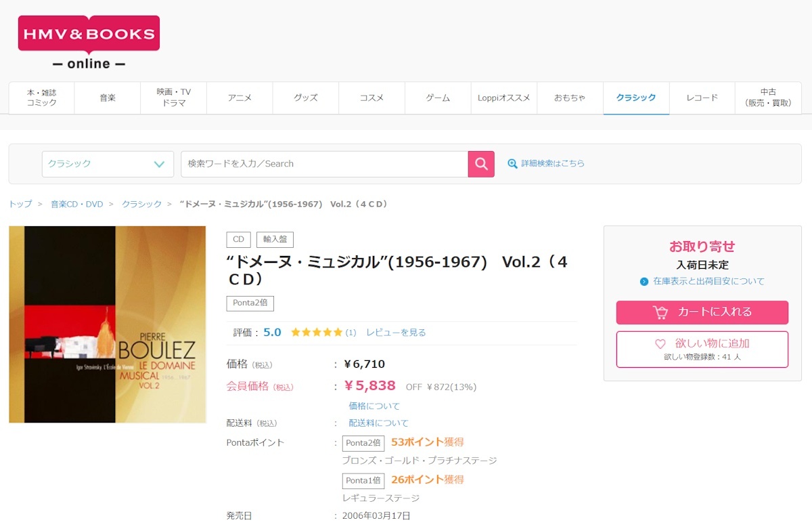Select the クラシック navigation tab

point(636,98)
